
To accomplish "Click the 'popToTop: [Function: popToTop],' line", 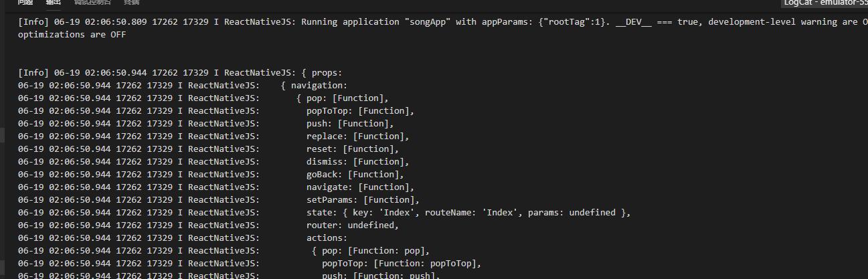I will pos(402,264).
